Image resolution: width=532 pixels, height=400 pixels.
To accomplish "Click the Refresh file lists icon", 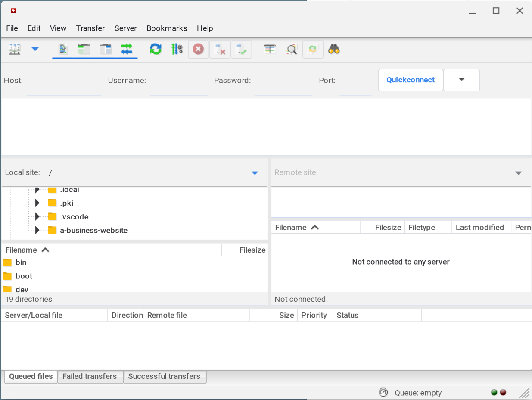I will point(156,49).
